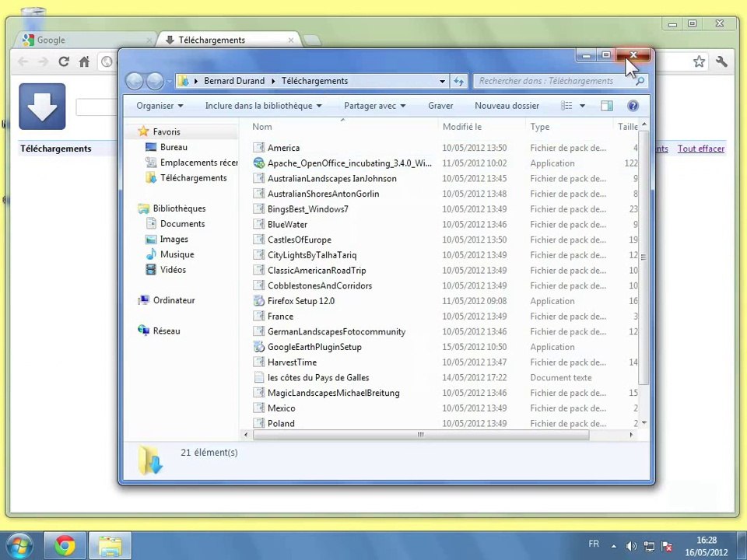Open Chrome's wrench settings menu
747x560 pixels.
721,61
